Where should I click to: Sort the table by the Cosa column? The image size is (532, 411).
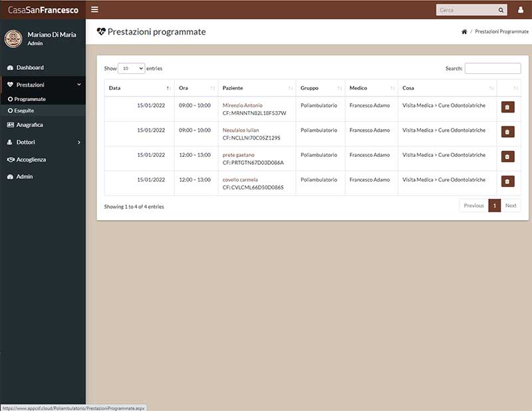(x=447, y=88)
